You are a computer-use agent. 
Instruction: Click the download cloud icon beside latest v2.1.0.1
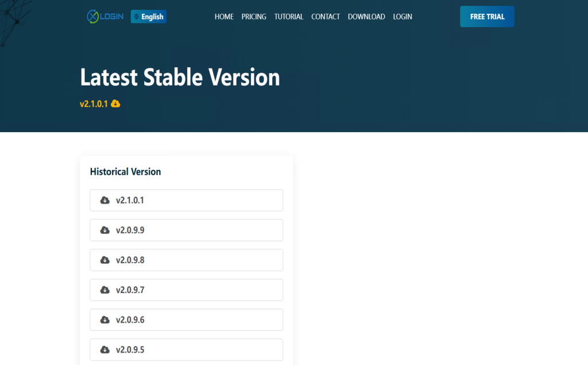click(x=115, y=103)
